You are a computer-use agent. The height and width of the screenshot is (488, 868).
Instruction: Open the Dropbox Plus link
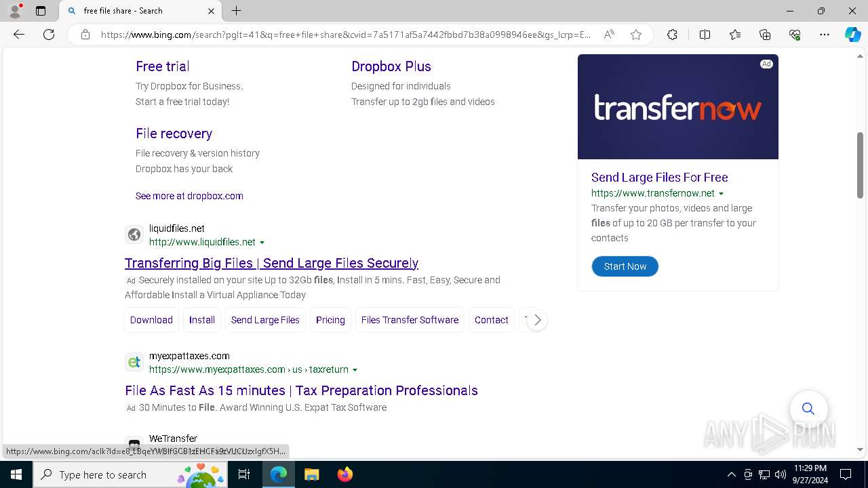391,66
